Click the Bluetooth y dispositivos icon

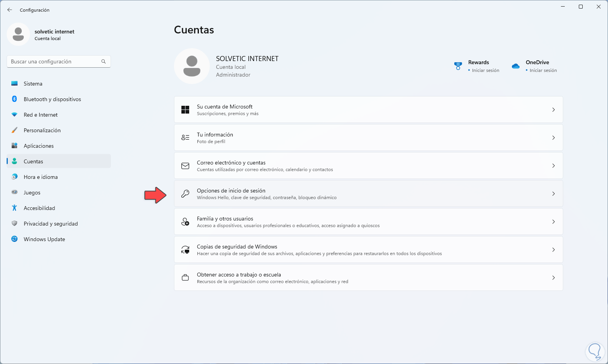point(14,99)
